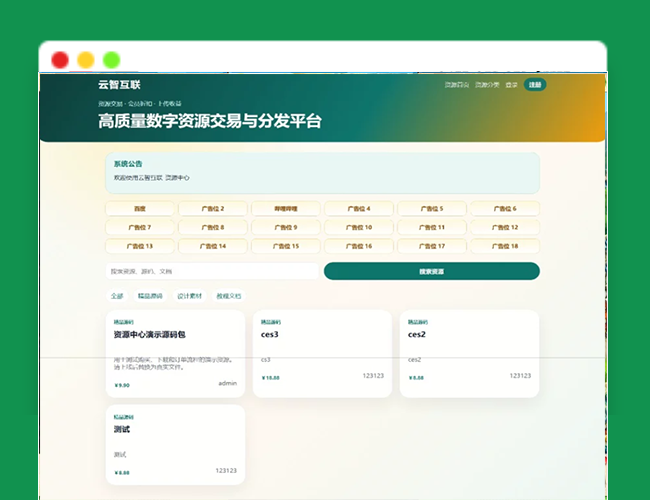The width and height of the screenshot is (650, 500).
Task: Open the 广告位 7 ad slot
Action: (140, 227)
